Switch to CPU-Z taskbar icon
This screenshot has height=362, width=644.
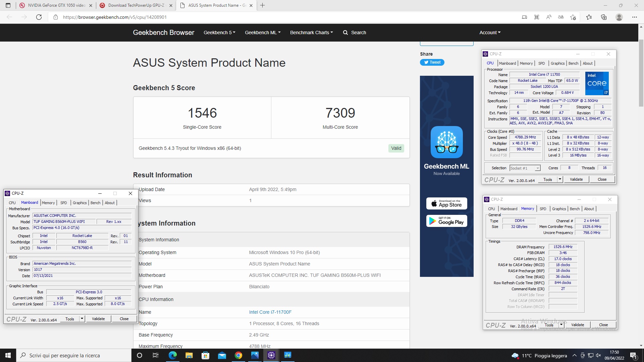pos(271,355)
